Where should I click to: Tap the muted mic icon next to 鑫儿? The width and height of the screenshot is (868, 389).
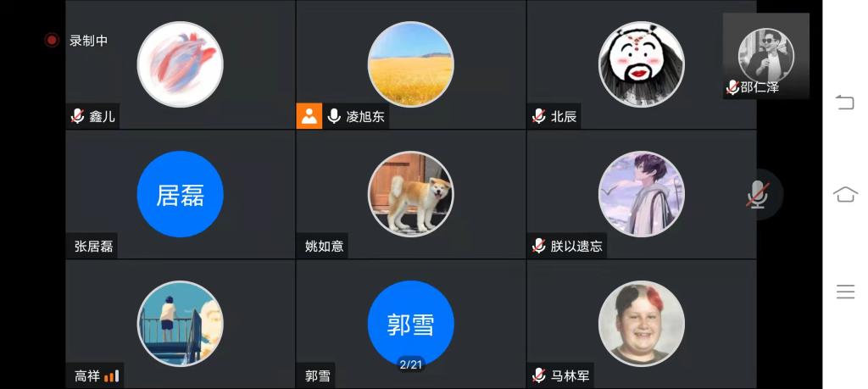(x=77, y=116)
